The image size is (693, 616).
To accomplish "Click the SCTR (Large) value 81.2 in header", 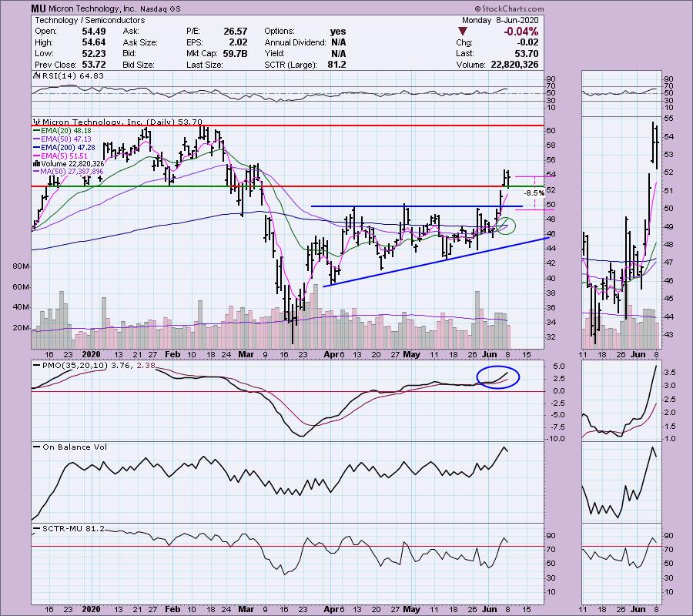I will pyautogui.click(x=337, y=65).
